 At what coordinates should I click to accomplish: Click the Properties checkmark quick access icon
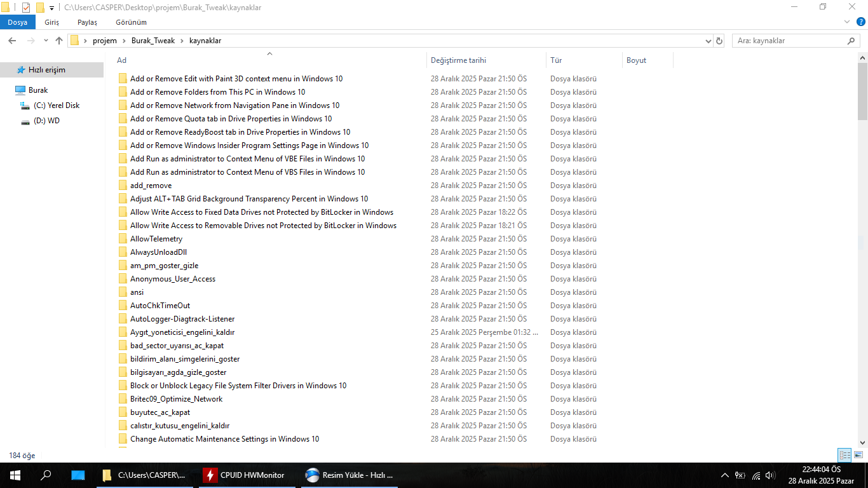pyautogui.click(x=26, y=8)
